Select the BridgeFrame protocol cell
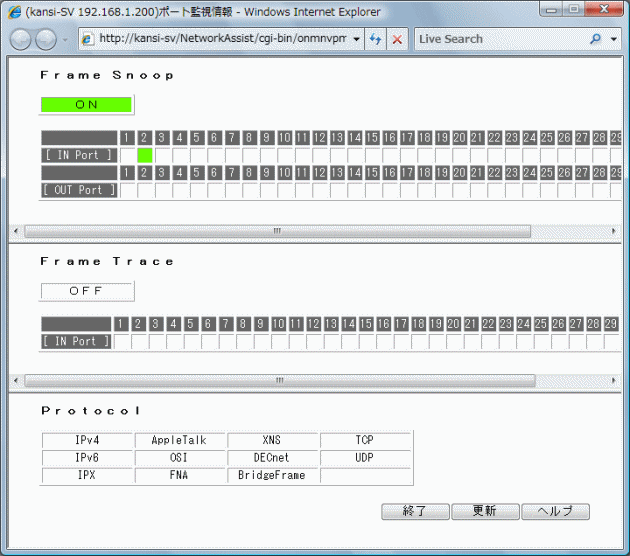The width and height of the screenshot is (630, 556). coord(272,475)
